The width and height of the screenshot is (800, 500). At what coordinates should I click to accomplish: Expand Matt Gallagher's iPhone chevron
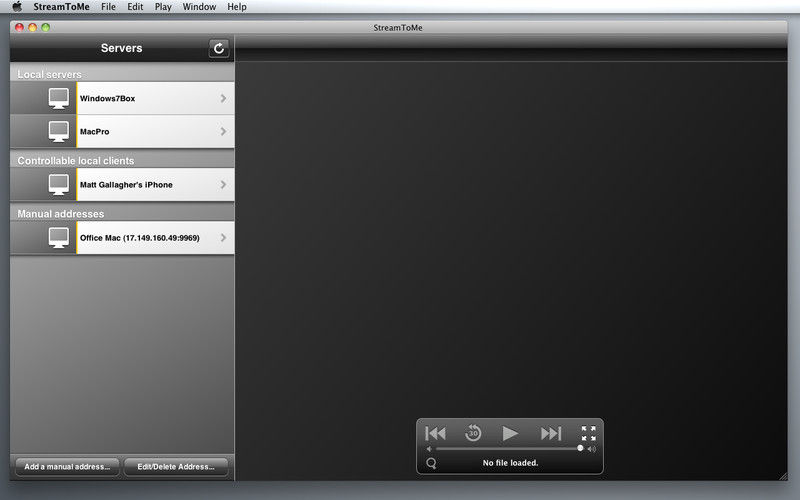point(223,184)
